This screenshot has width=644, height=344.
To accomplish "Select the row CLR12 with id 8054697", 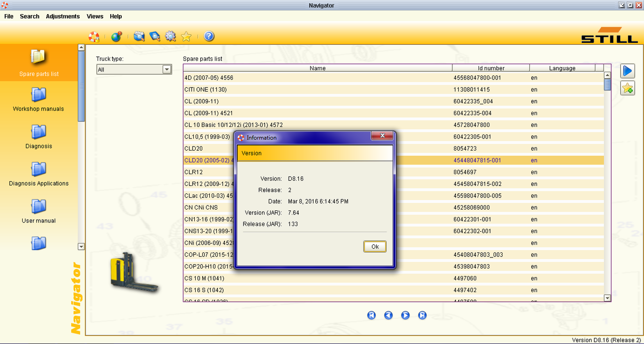I will tap(393, 172).
